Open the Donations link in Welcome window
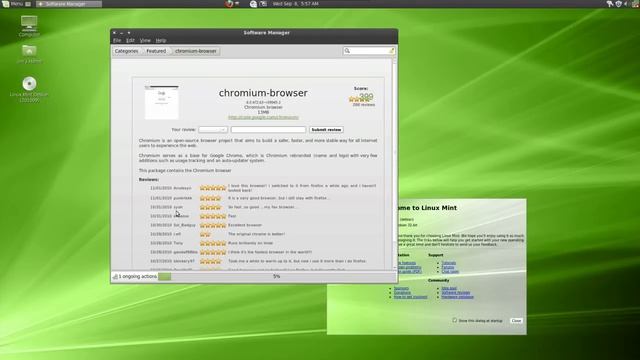This screenshot has width=640, height=360. [x=402, y=293]
